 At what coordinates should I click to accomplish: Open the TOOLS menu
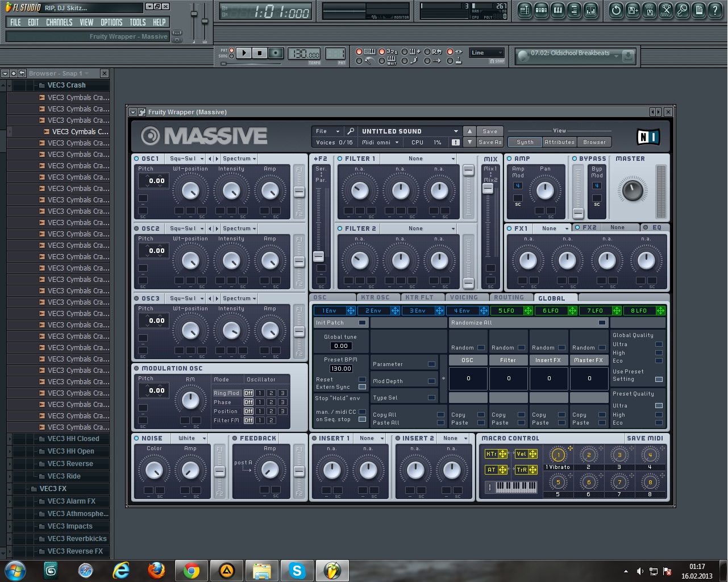pyautogui.click(x=138, y=22)
